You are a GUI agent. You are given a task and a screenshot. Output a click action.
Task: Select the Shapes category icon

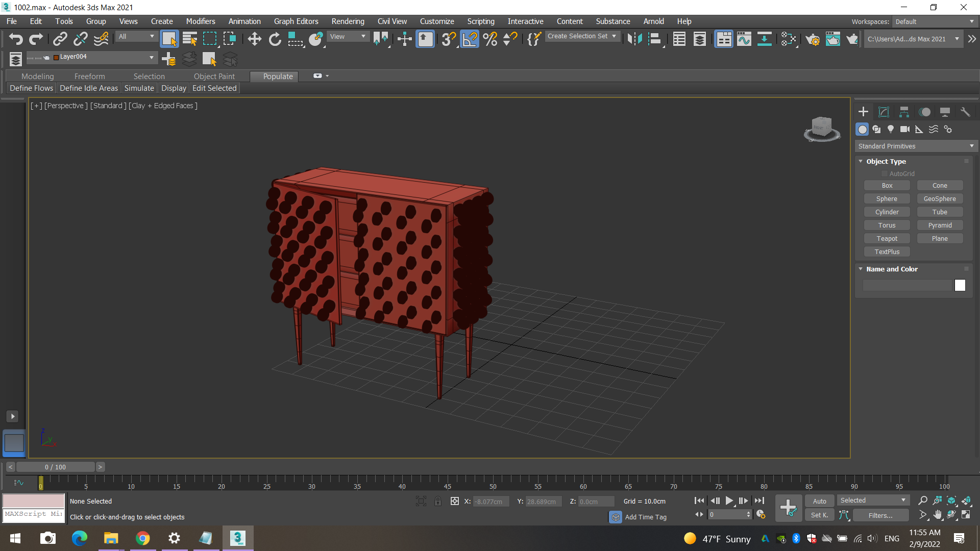(x=876, y=129)
